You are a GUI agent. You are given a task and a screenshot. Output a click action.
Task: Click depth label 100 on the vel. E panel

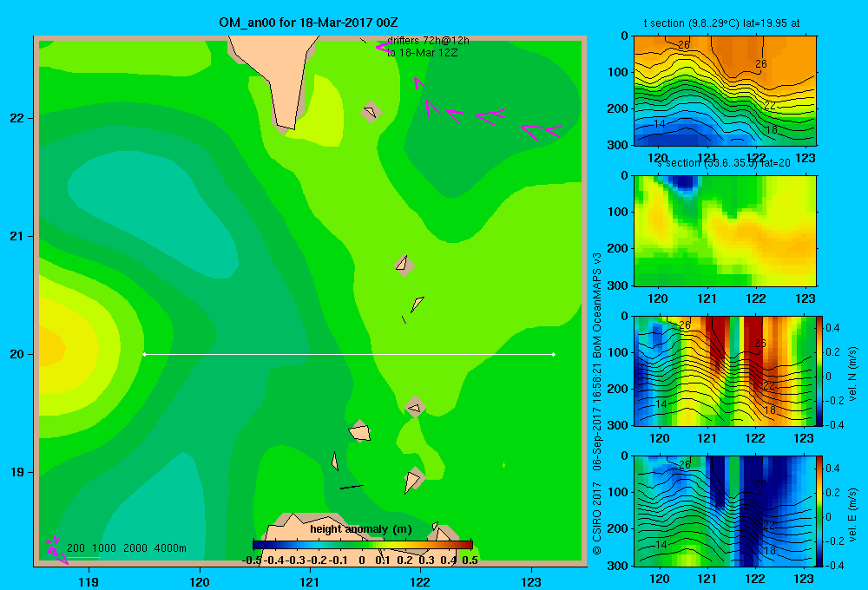pyautogui.click(x=618, y=492)
